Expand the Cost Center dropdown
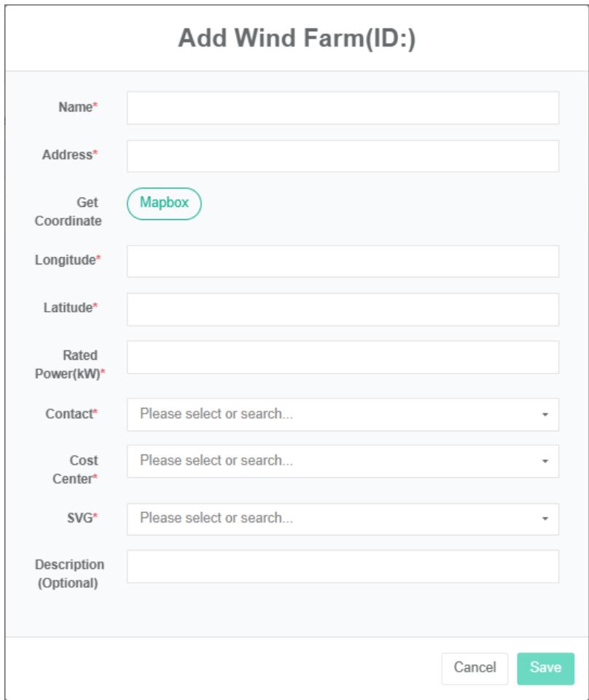The width and height of the screenshot is (589, 700). (x=335, y=461)
